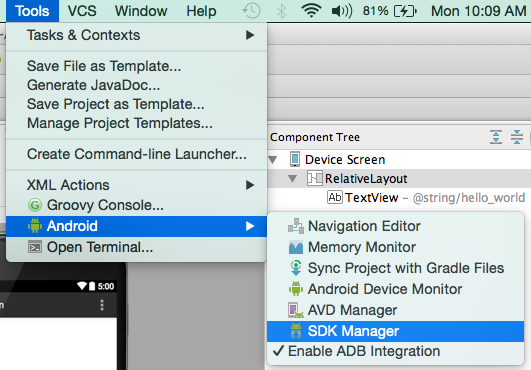Choose Save Project as Template...
Viewport: 531px width, 370px height.
pyautogui.click(x=136, y=104)
